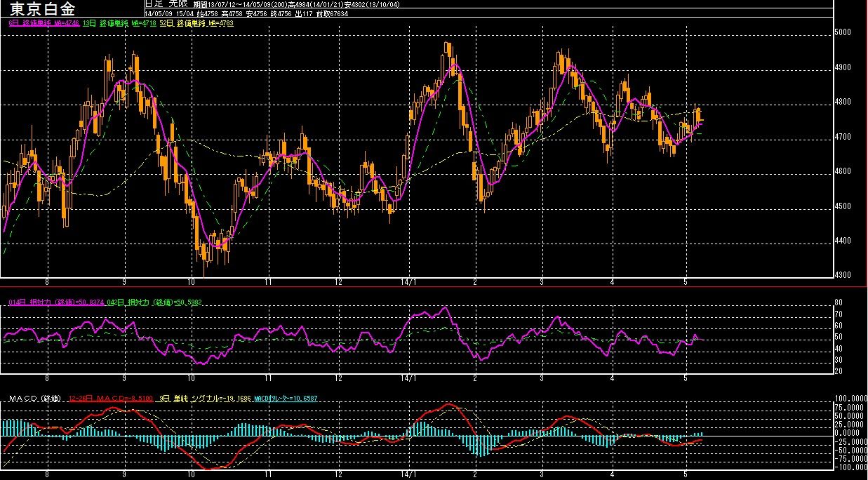868x480 pixels.
Task: Click the 20 level on RSI axis
Action: coord(839,371)
